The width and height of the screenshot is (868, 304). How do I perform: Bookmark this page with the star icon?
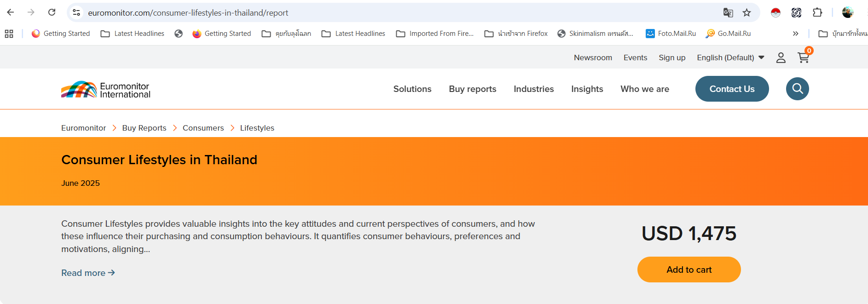click(746, 13)
